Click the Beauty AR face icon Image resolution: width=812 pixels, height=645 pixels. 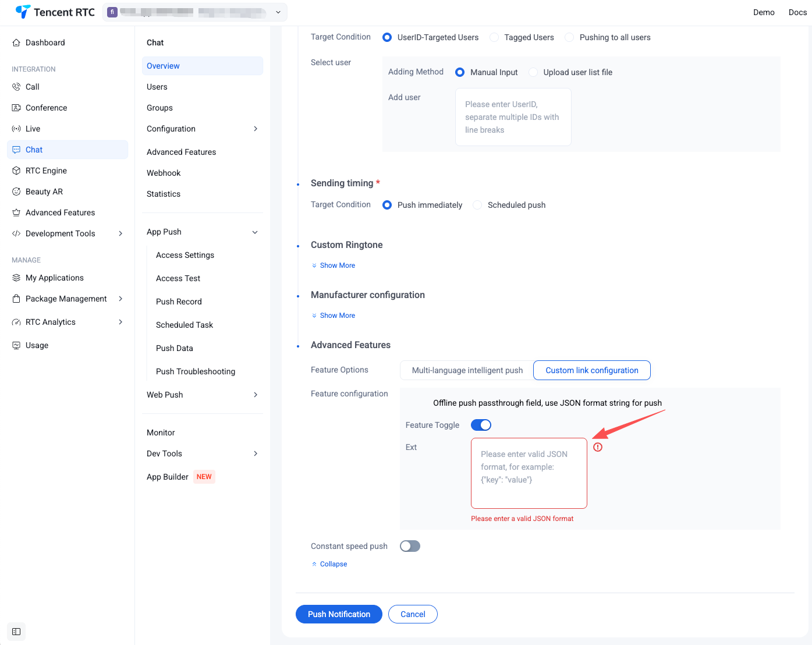coord(16,192)
